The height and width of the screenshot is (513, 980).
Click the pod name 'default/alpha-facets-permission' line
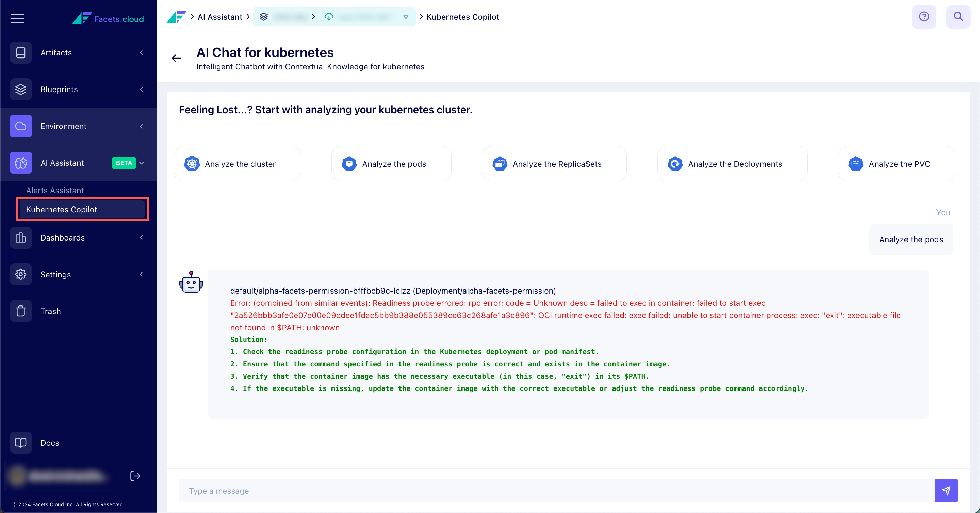click(393, 291)
